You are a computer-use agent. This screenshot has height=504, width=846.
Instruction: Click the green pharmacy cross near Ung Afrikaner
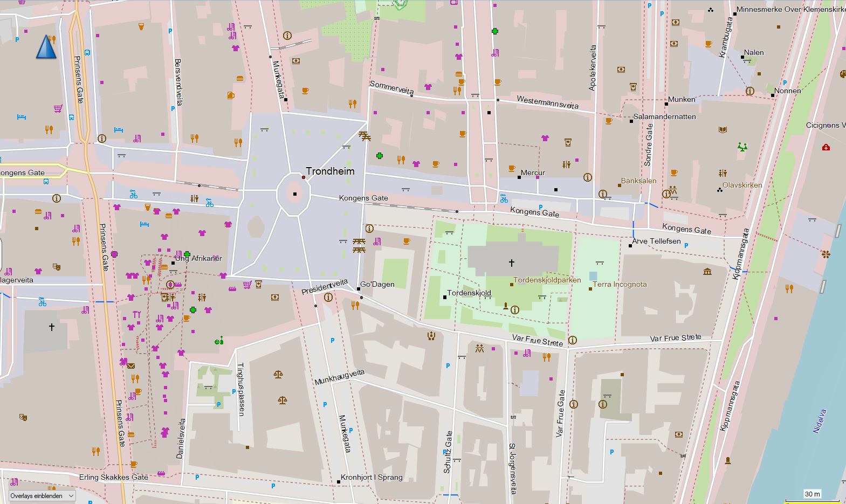187,254
